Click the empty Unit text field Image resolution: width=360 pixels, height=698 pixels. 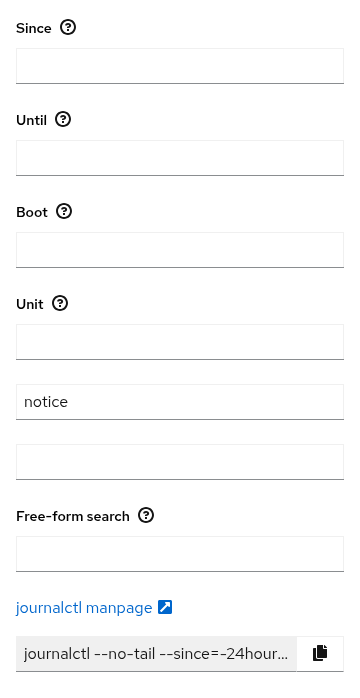click(180, 342)
